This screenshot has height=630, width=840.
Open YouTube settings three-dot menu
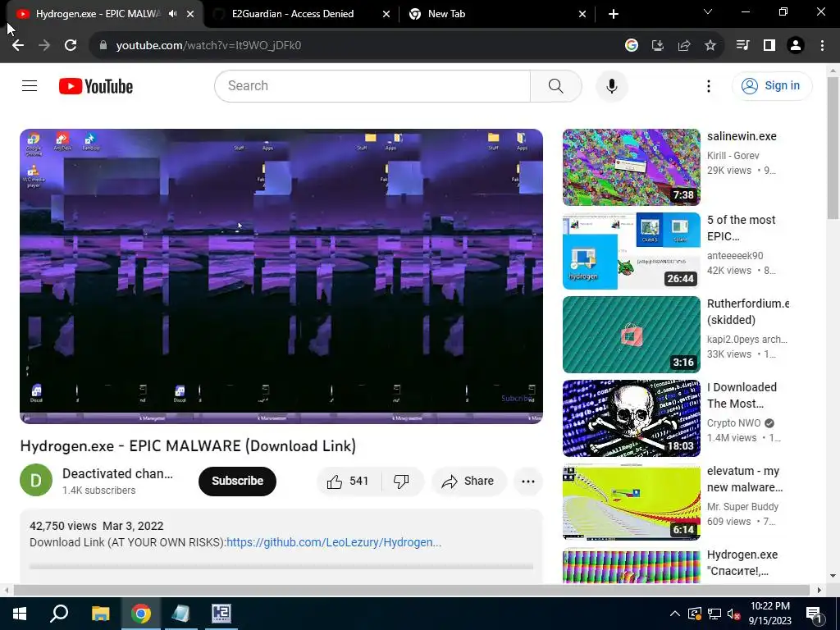(x=709, y=85)
